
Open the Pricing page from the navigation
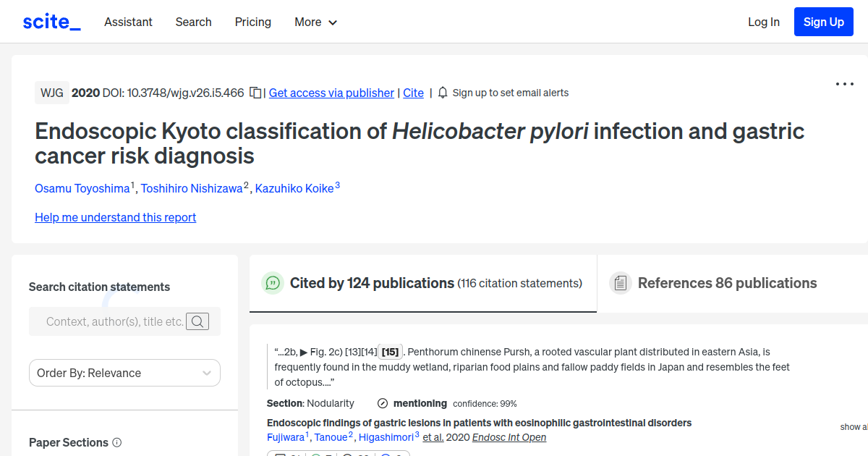(252, 22)
